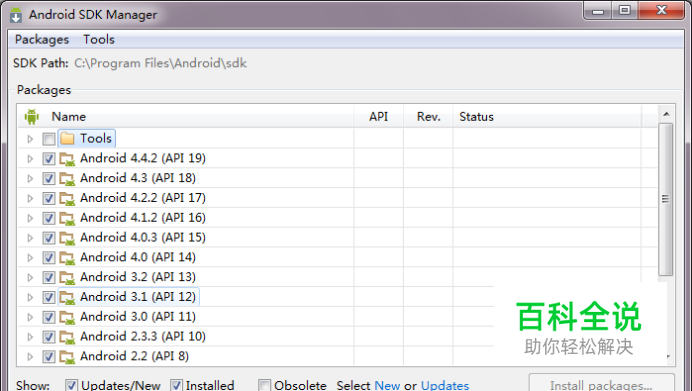Click the Rev. column header
This screenshot has width=692, height=391.
[x=429, y=117]
